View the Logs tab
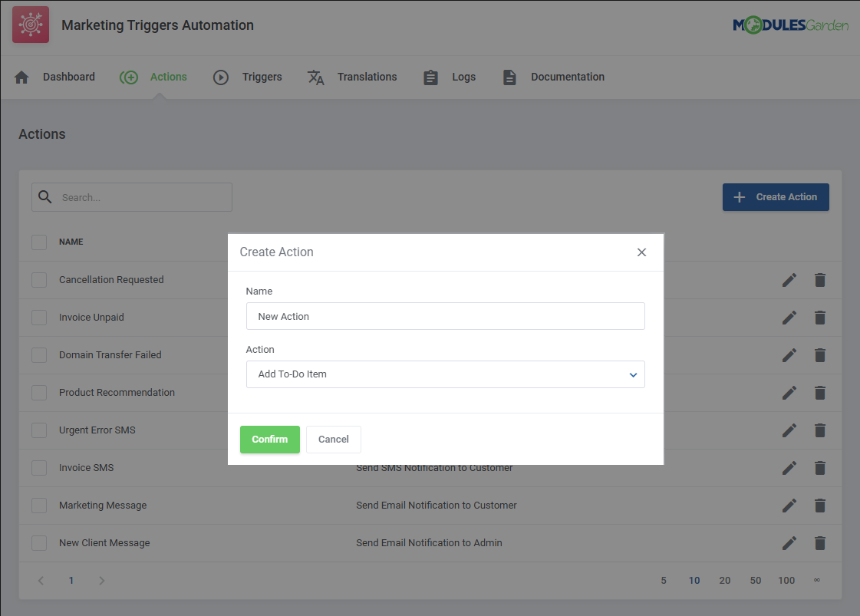Screen dimensions: 860x616 450,77
